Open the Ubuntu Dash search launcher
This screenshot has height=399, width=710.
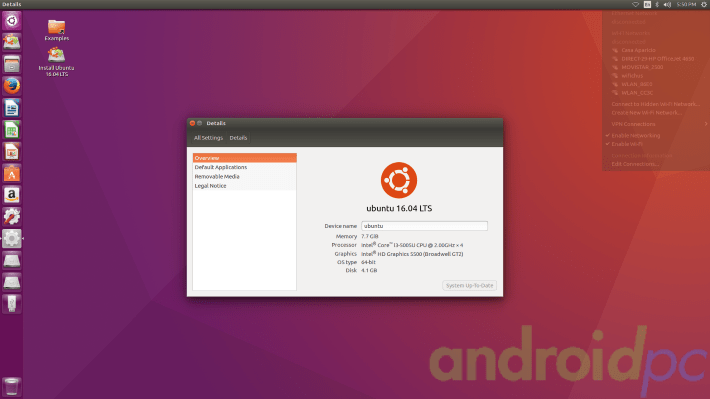click(x=12, y=21)
